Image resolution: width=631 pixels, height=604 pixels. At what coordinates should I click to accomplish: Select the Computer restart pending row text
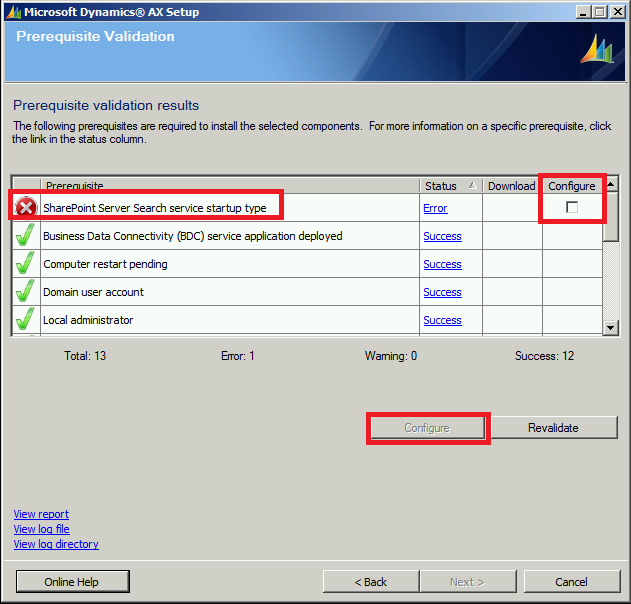pos(105,264)
